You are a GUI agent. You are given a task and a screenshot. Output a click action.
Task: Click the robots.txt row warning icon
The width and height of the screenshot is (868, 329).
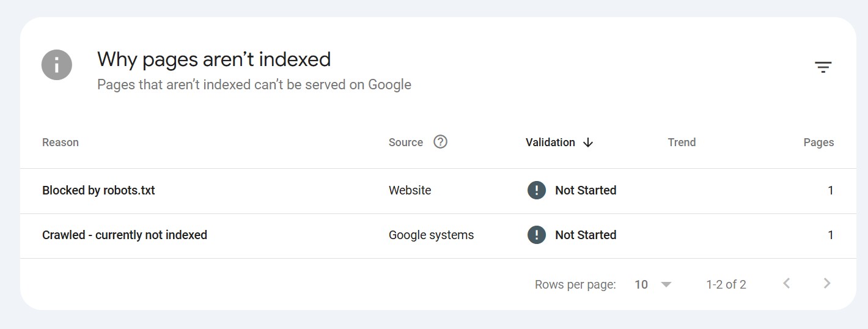coord(536,190)
